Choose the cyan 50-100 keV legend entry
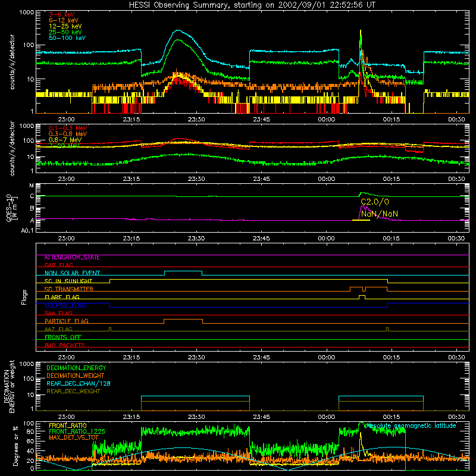Viewport: 476px width, 476px height. (x=67, y=38)
